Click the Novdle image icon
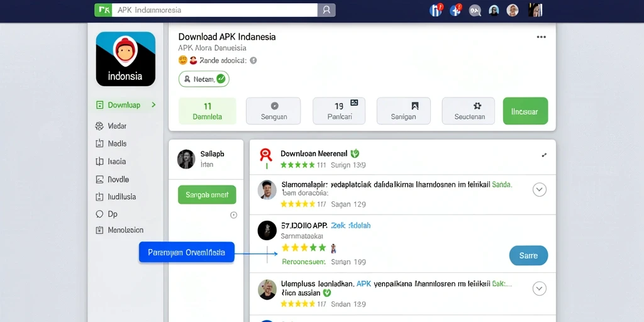The width and height of the screenshot is (644, 322). pos(99,179)
